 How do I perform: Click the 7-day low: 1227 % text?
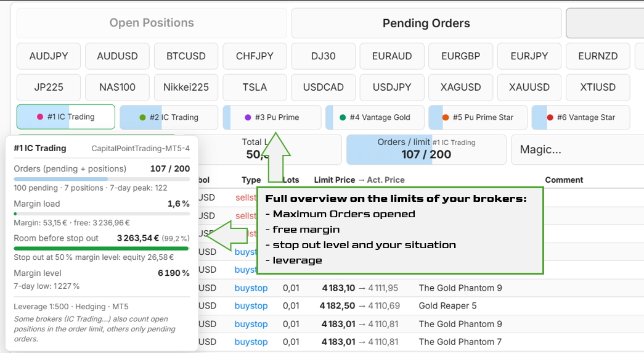[47, 286]
